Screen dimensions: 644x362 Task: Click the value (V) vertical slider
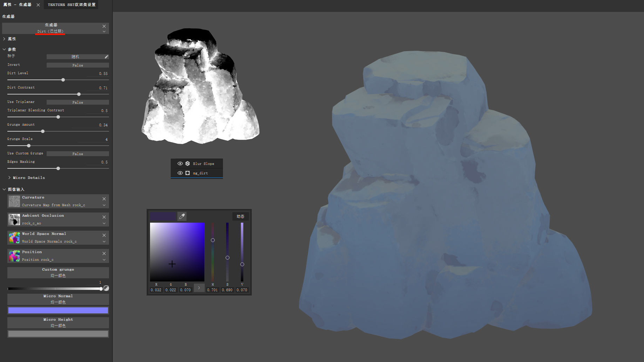242,252
